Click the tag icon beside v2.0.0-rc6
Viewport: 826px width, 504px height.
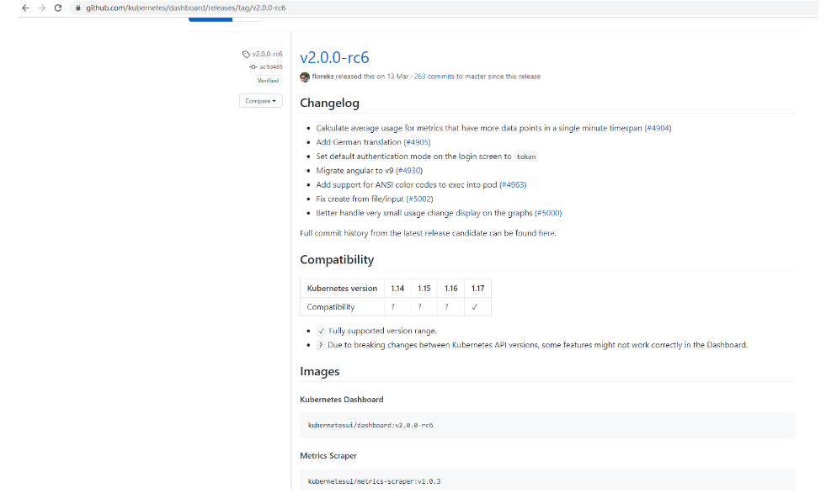(x=246, y=54)
